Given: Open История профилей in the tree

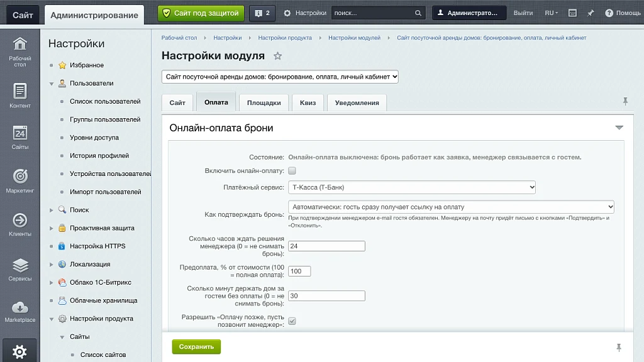Looking at the screenshot, I should pos(99,156).
